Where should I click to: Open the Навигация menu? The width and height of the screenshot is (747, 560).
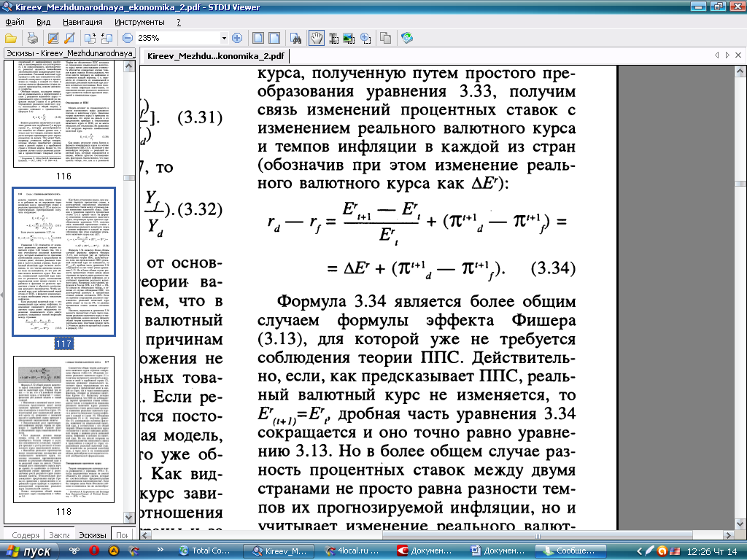click(82, 22)
